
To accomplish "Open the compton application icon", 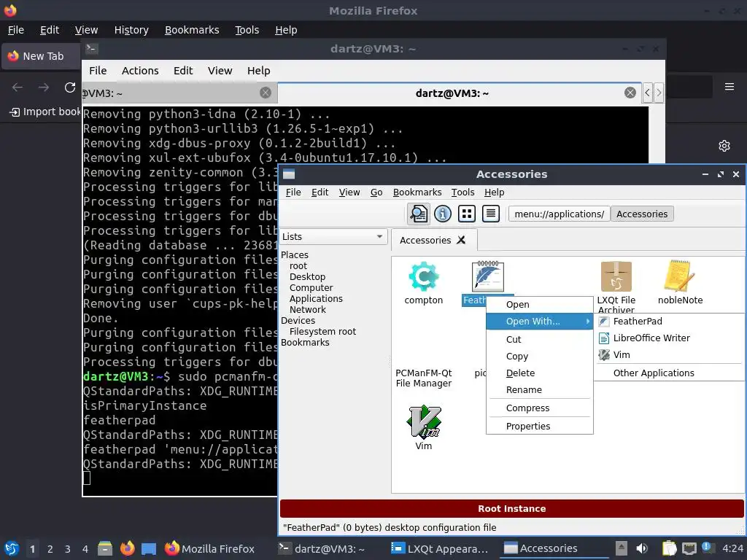I will coord(423,276).
